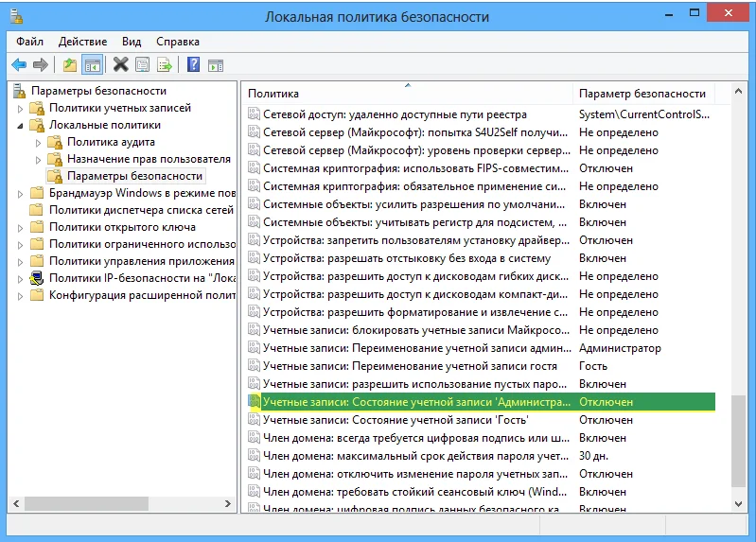The width and height of the screenshot is (756, 542).
Task: Select 'Сетевой сервер (Майкрософт): попытка S4U2Self' row
Action: 481,132
